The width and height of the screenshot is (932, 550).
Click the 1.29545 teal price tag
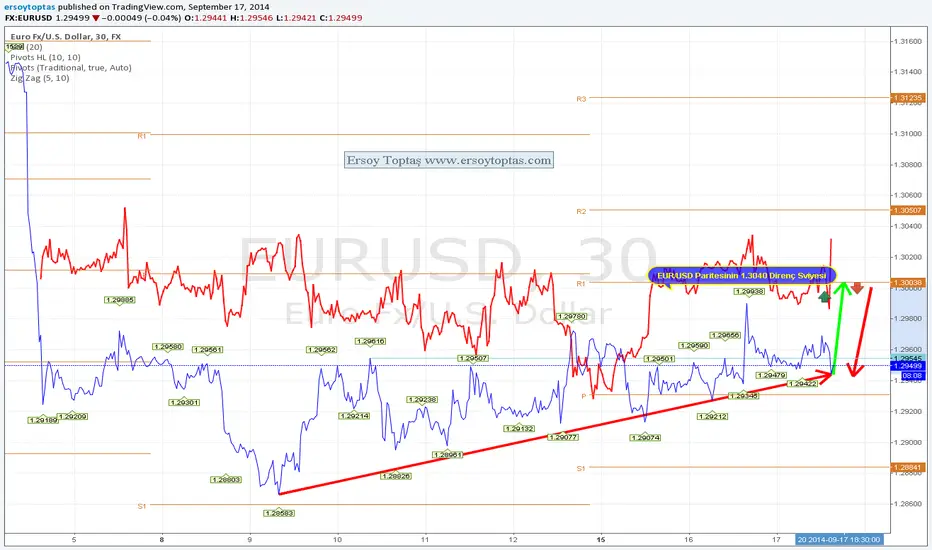coord(908,359)
